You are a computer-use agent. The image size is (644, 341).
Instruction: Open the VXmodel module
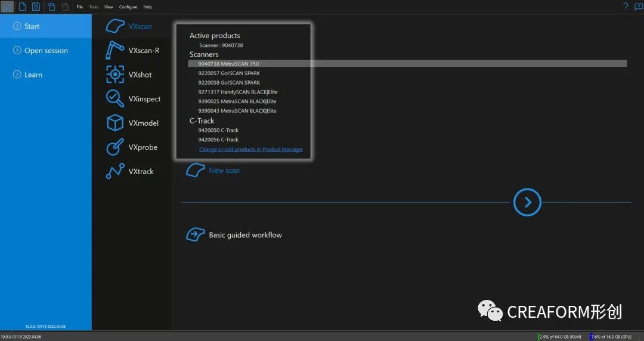coord(114,123)
